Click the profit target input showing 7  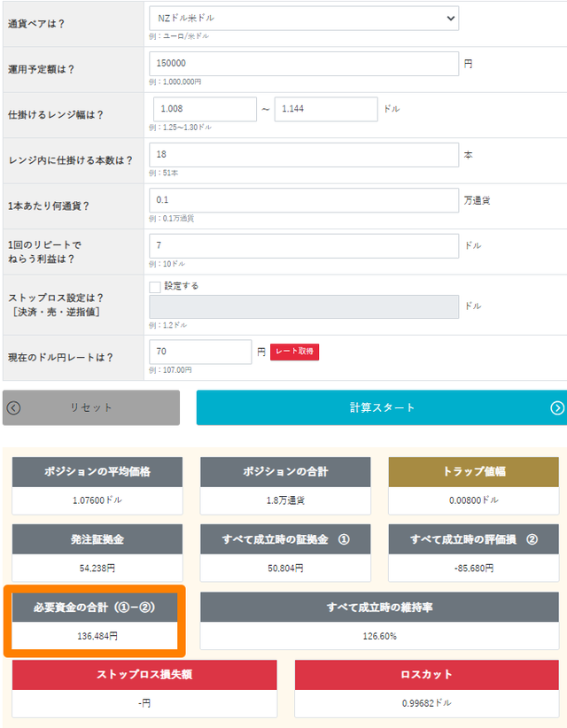click(304, 245)
